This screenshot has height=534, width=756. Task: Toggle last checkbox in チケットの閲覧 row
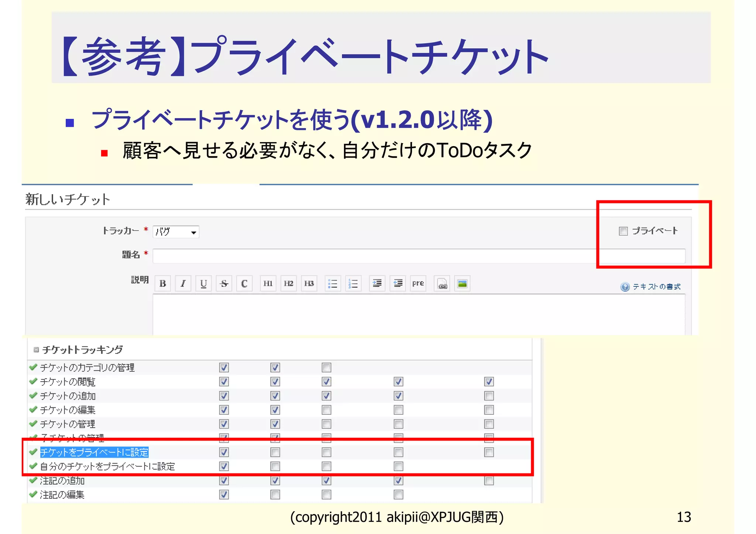(489, 382)
